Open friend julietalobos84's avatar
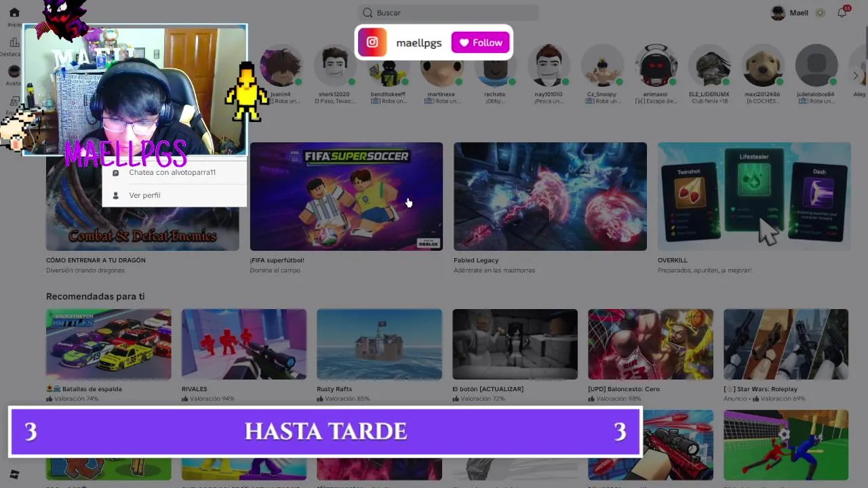868x488 pixels. point(816,66)
